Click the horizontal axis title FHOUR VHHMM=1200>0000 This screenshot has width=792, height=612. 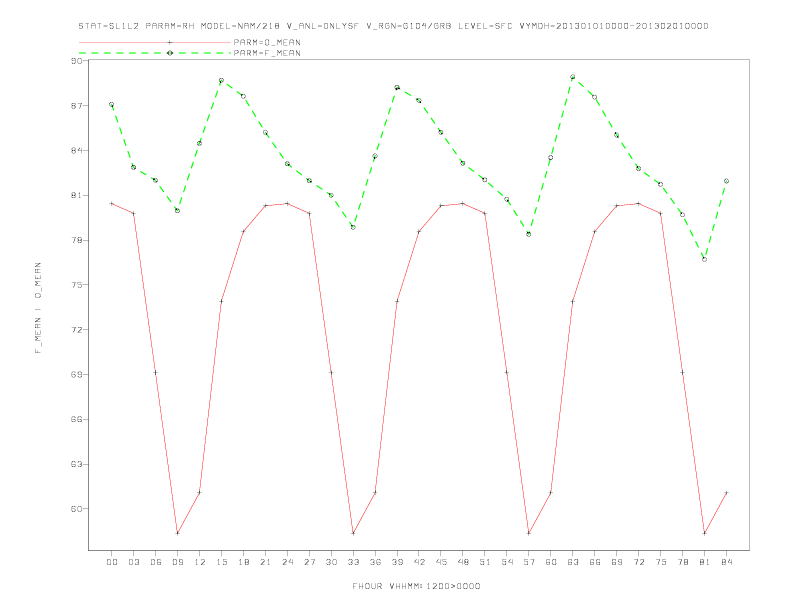[416, 586]
